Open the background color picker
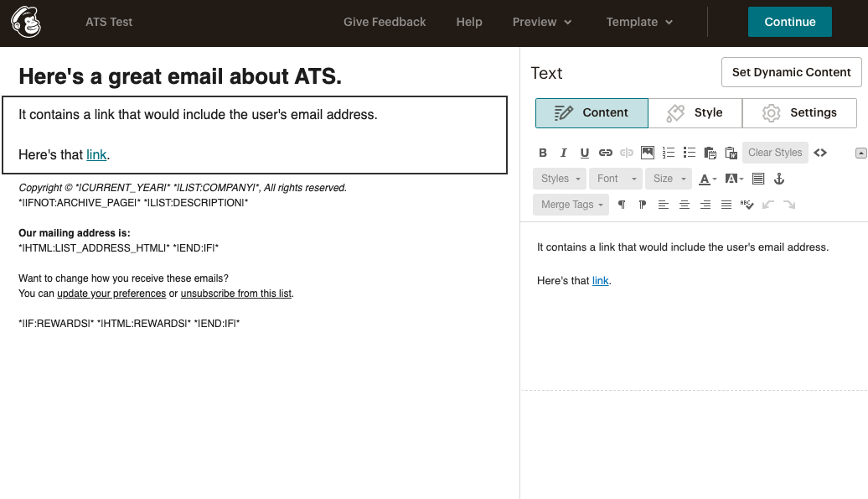868x499 pixels. pyautogui.click(x=734, y=179)
